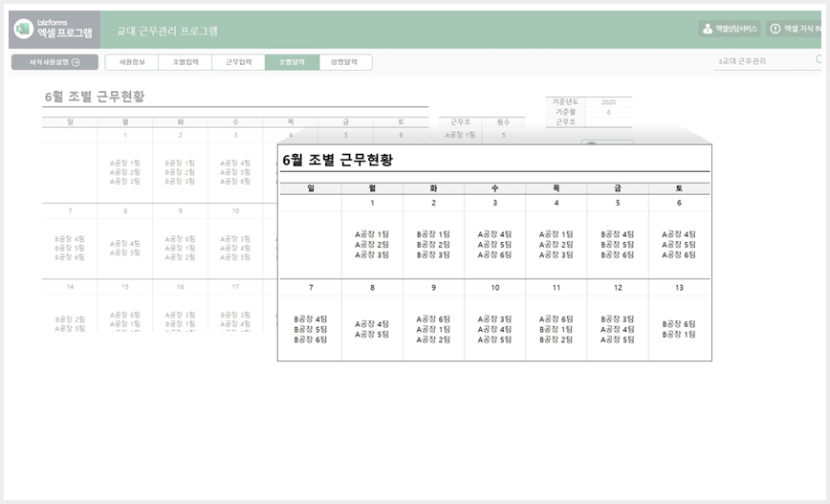
Task: Click the 근무조 header beside 횟수
Action: (460, 122)
